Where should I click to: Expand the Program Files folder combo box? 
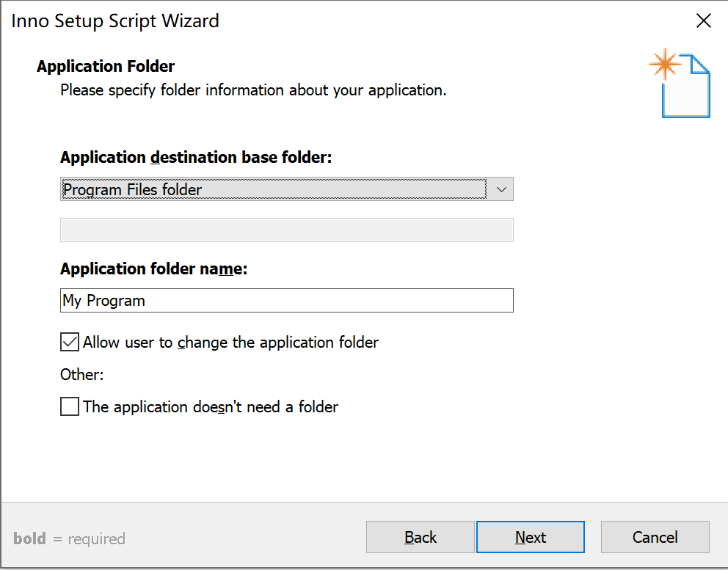501,189
